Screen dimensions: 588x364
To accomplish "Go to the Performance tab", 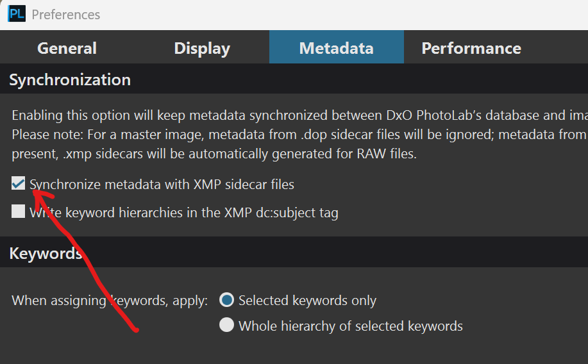I will [x=471, y=48].
